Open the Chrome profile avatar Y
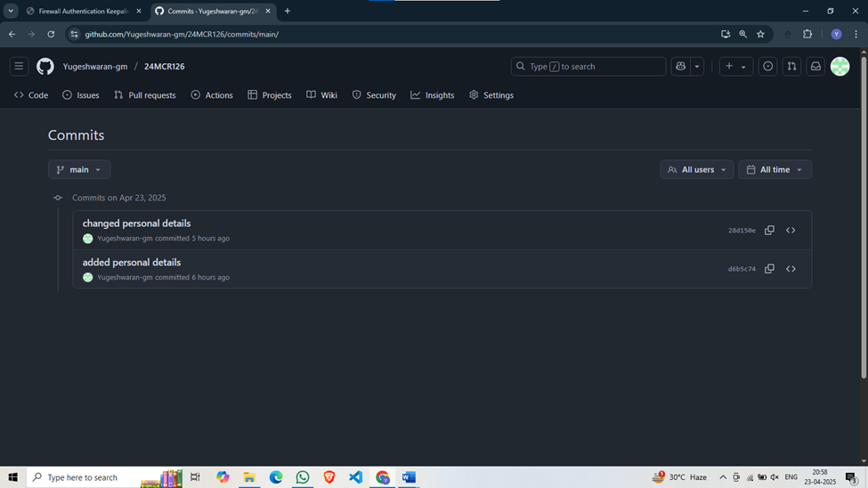 [x=837, y=35]
